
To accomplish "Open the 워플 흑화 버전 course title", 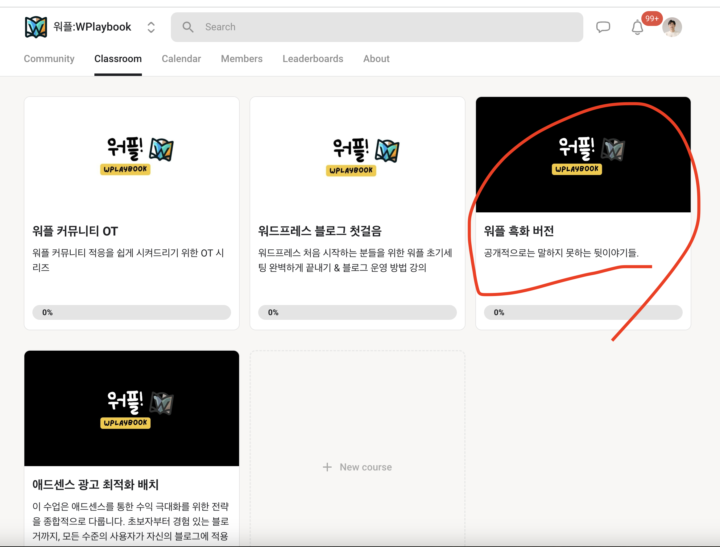I will click(519, 231).
